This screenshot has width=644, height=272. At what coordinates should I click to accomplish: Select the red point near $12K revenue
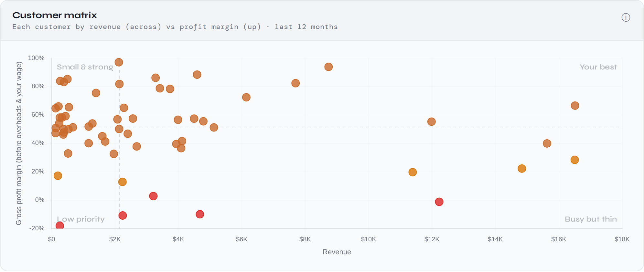439,202
